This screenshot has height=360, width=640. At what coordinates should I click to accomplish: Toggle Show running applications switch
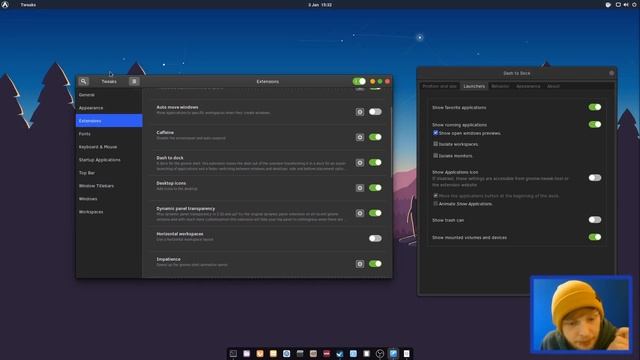coord(595,124)
